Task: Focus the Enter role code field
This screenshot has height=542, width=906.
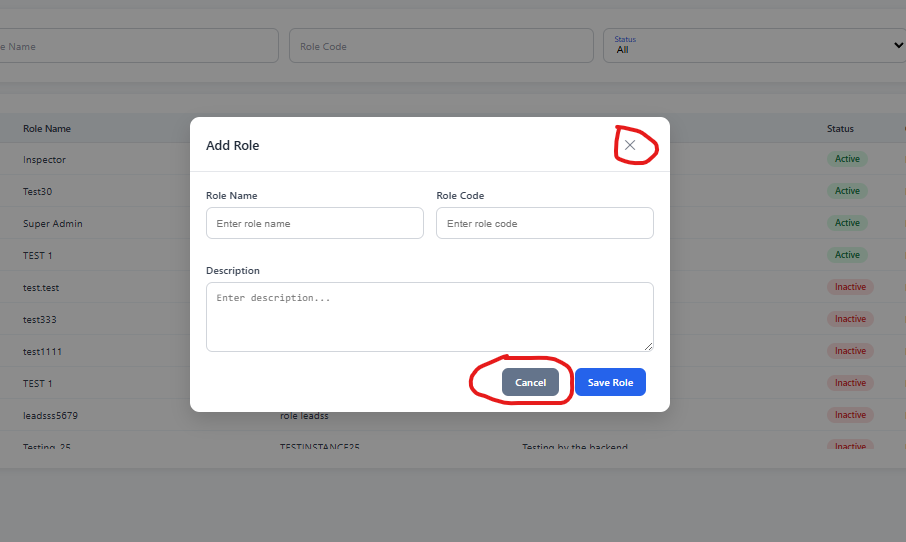Action: [545, 223]
